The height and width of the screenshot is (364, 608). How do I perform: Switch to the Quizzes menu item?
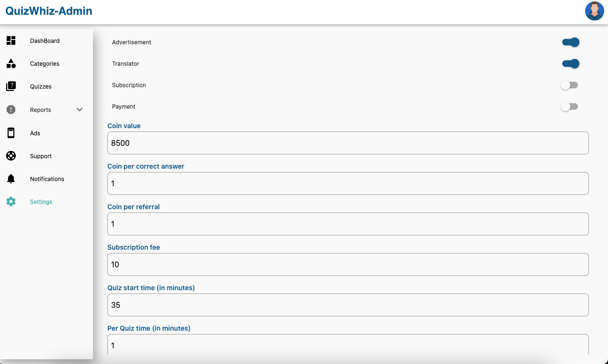coord(41,87)
